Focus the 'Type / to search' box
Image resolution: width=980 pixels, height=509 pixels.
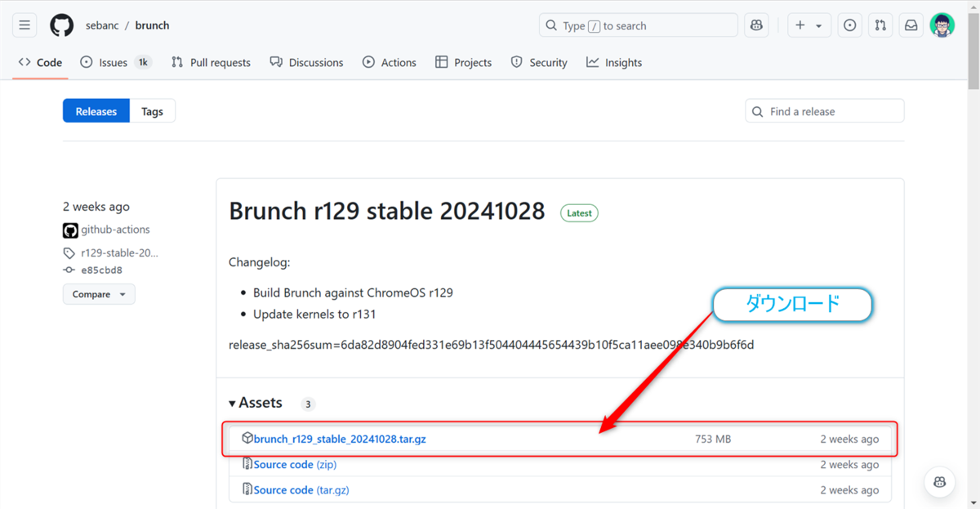638,25
